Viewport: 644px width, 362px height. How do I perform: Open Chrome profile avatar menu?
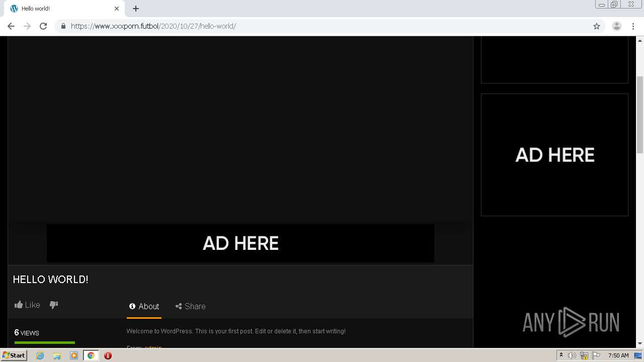617,26
